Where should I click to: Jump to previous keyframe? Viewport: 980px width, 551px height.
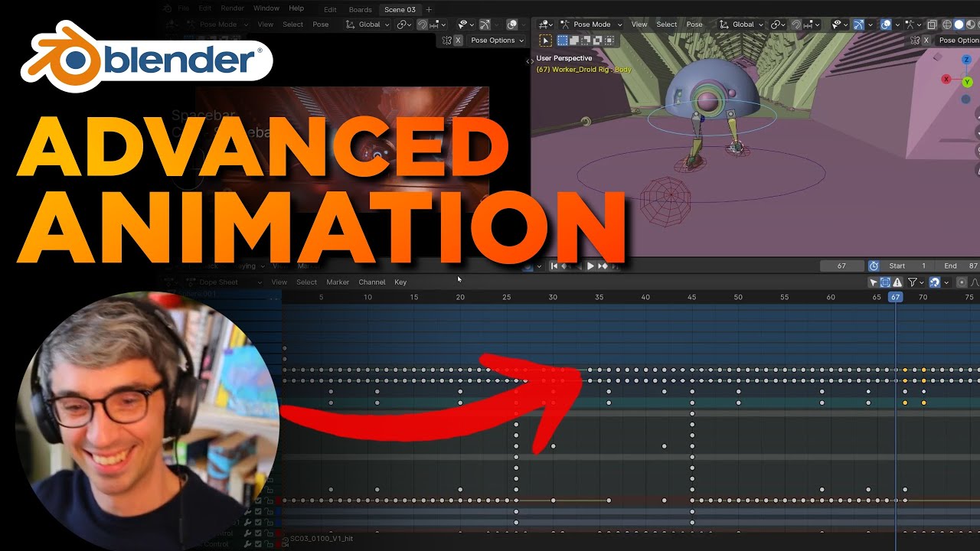[x=566, y=266]
